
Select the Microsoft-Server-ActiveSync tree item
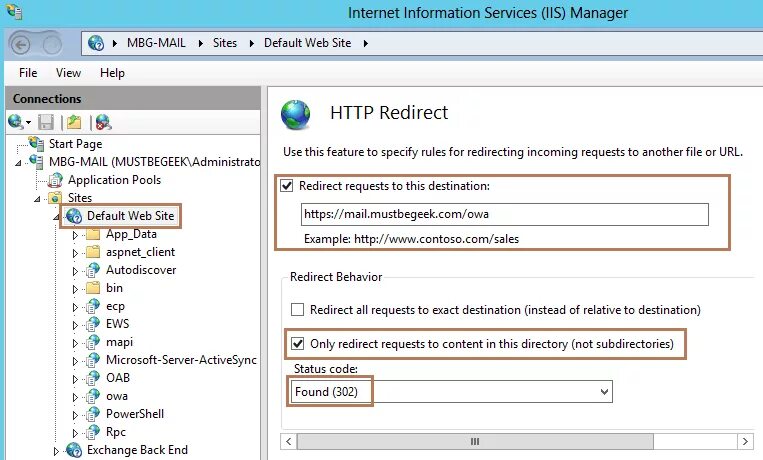coord(181,360)
